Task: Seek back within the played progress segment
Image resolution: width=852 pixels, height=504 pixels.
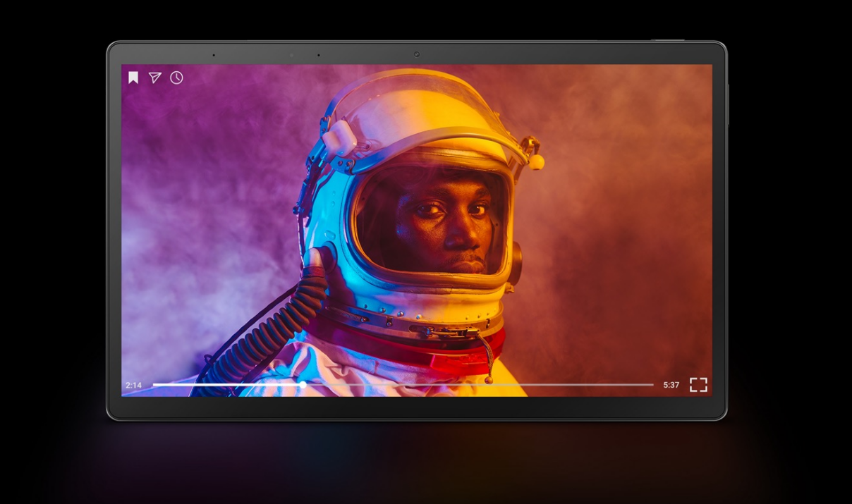Action: pos(226,385)
